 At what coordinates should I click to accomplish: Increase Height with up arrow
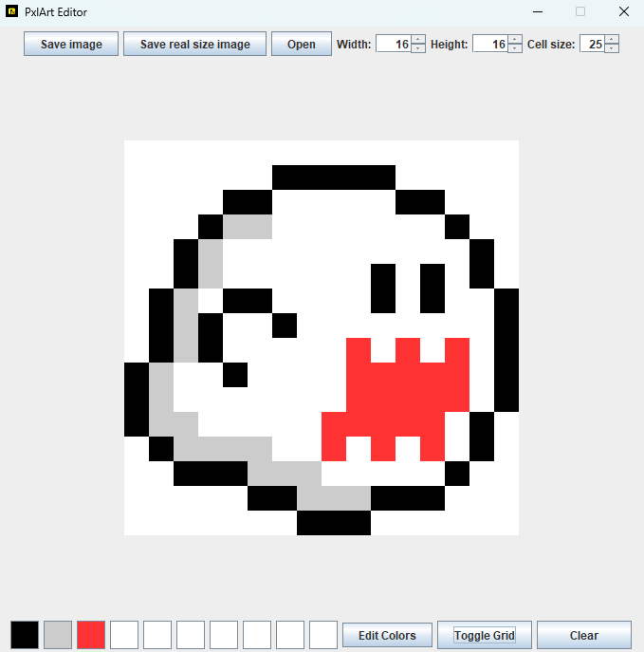point(515,40)
